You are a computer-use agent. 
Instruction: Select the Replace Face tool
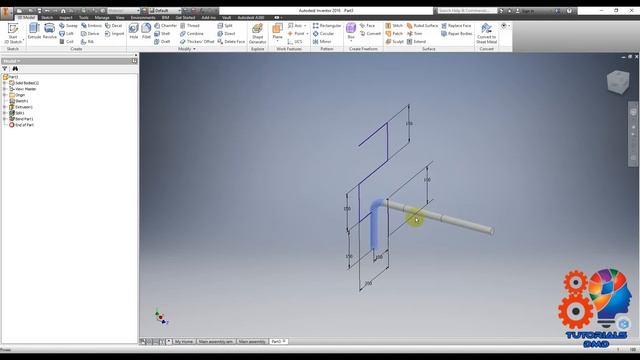click(456, 26)
